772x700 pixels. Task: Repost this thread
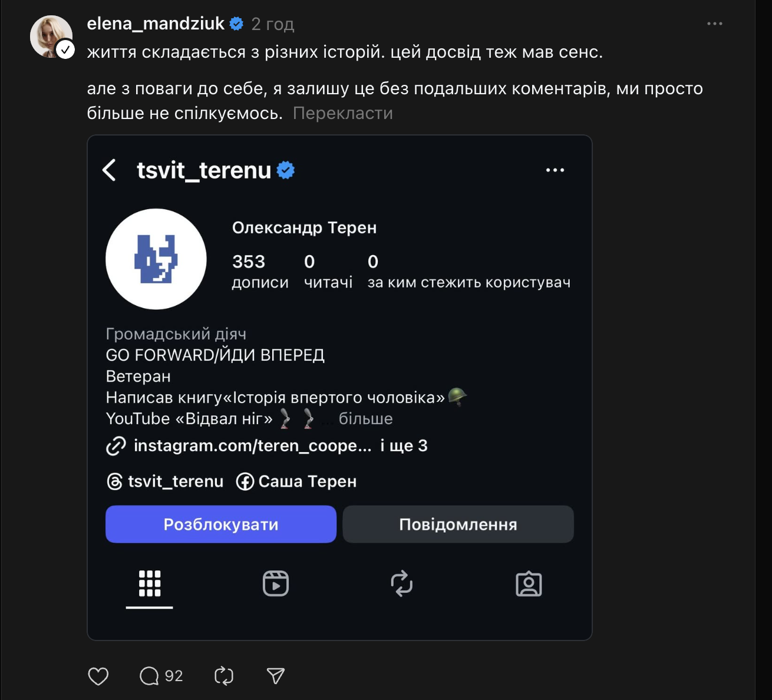[x=224, y=676]
